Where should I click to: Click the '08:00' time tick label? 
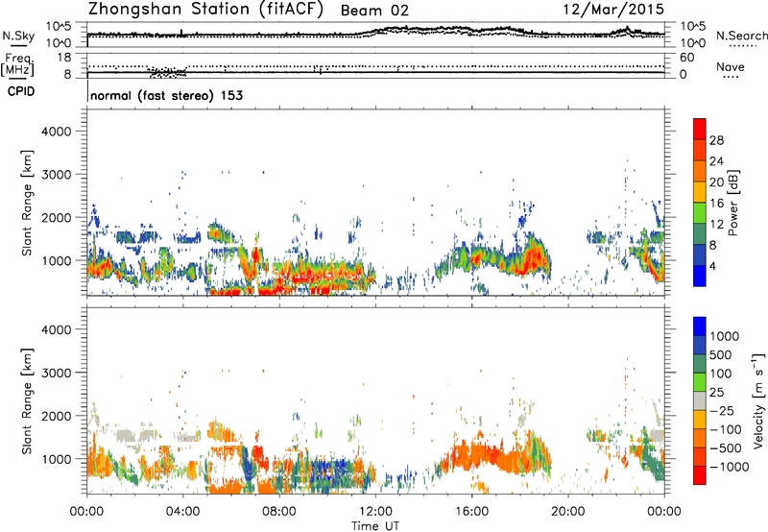279,512
